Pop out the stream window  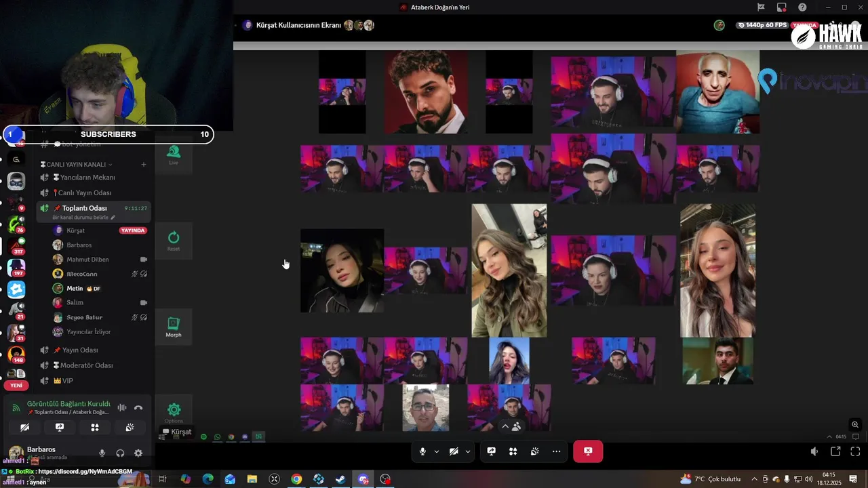[835, 451]
